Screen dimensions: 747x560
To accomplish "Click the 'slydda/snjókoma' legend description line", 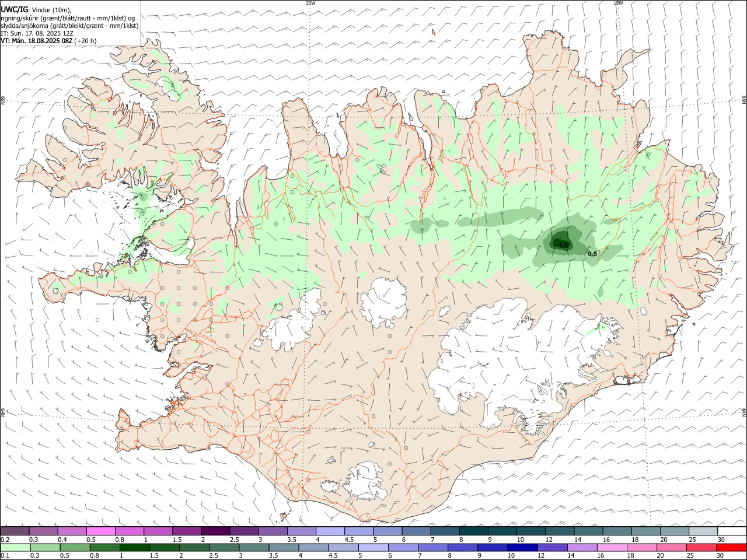I will [69, 26].
